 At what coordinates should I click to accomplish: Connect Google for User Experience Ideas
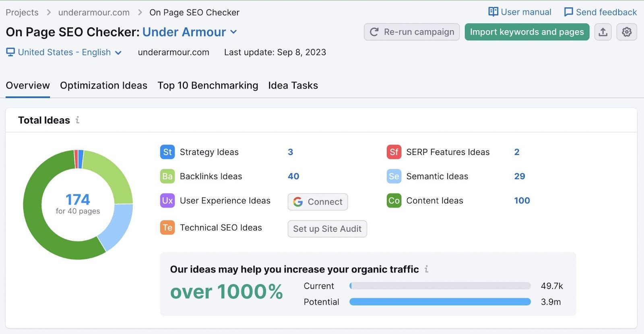[318, 202]
